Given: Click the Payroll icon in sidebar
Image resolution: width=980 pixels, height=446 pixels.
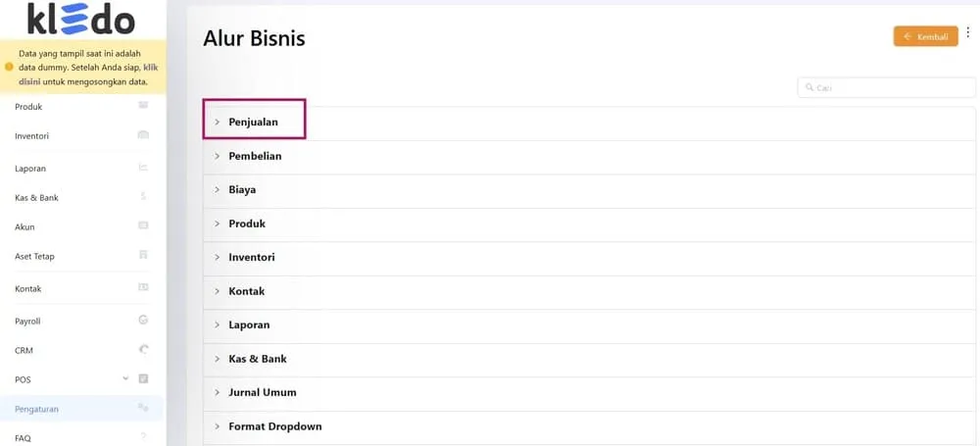Looking at the screenshot, I should click(x=143, y=321).
